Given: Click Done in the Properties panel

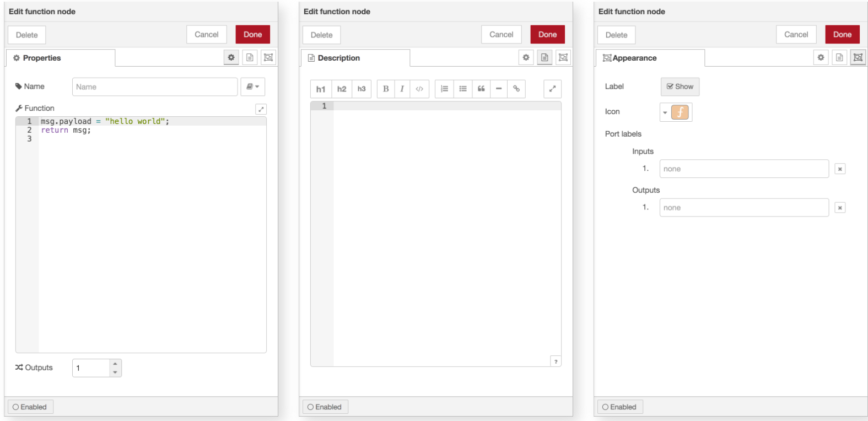Looking at the screenshot, I should (x=253, y=34).
